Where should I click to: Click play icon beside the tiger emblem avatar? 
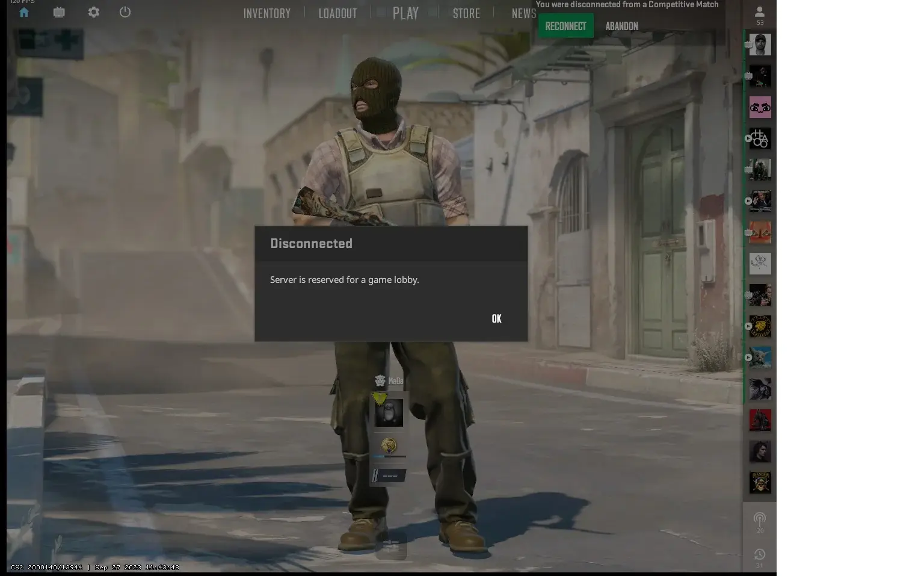coord(748,326)
